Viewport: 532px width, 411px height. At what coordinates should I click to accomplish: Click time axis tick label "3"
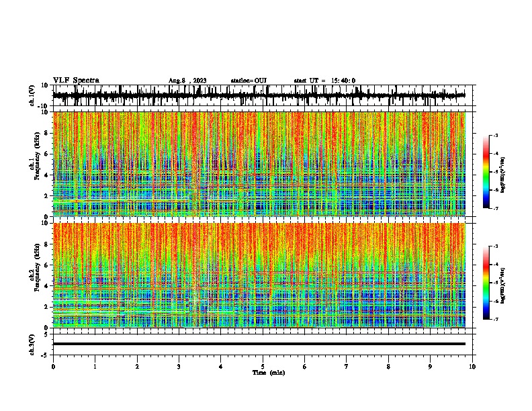[179, 367]
